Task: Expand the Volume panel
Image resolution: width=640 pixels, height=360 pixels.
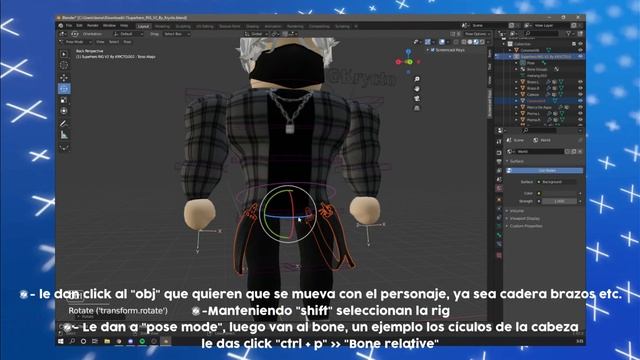Action: click(516, 211)
